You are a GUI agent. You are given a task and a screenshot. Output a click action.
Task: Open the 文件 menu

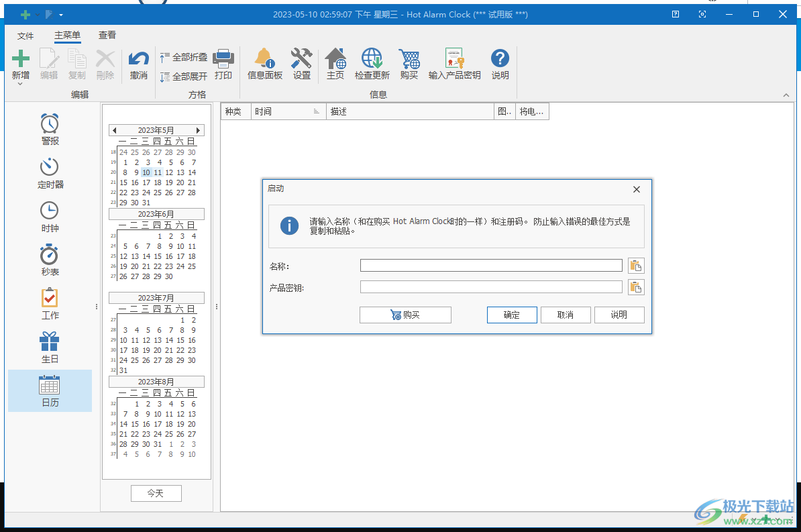point(25,36)
